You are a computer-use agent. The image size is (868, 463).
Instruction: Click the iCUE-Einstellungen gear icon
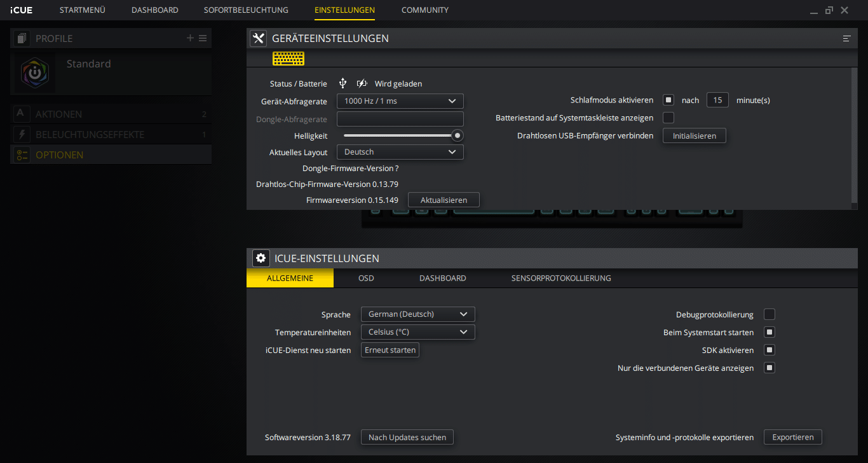click(x=261, y=258)
